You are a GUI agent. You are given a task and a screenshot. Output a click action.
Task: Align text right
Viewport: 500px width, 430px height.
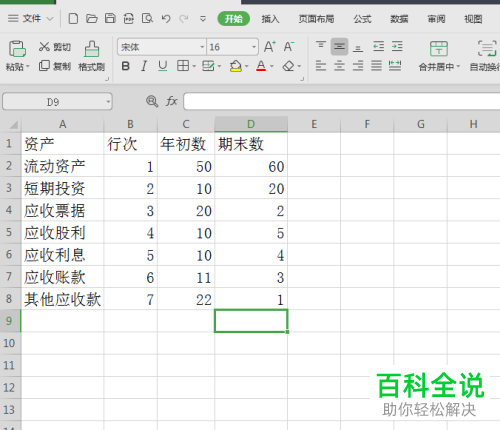pos(358,66)
